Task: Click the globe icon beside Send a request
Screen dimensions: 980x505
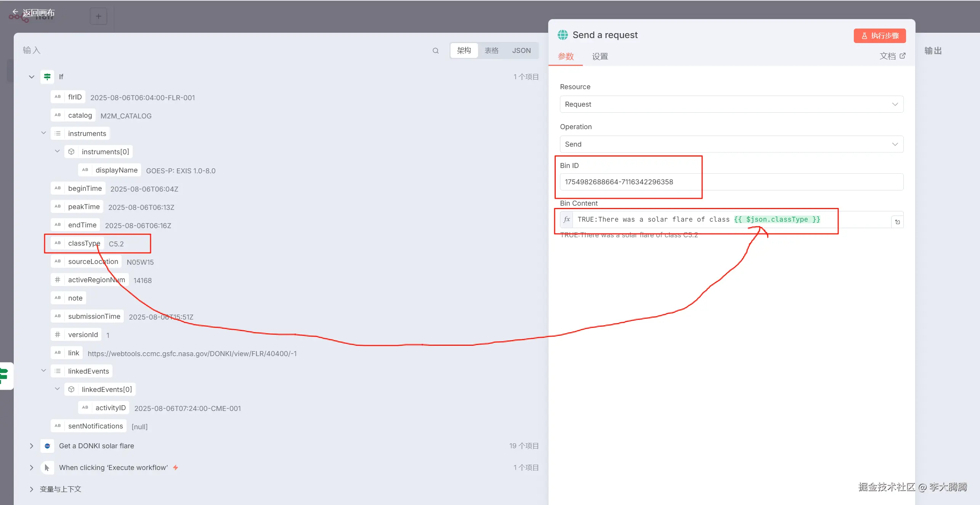Action: (563, 35)
